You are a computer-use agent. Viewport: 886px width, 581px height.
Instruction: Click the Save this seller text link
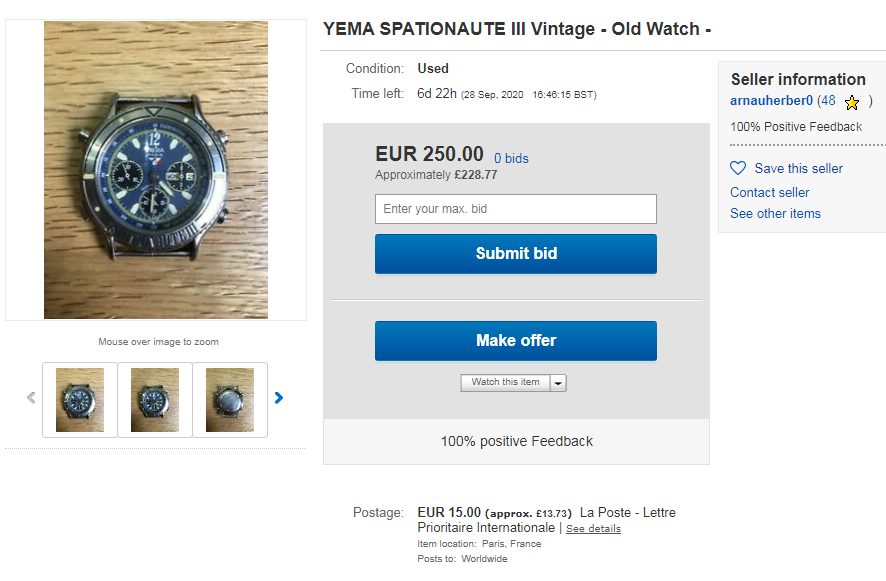pos(798,168)
